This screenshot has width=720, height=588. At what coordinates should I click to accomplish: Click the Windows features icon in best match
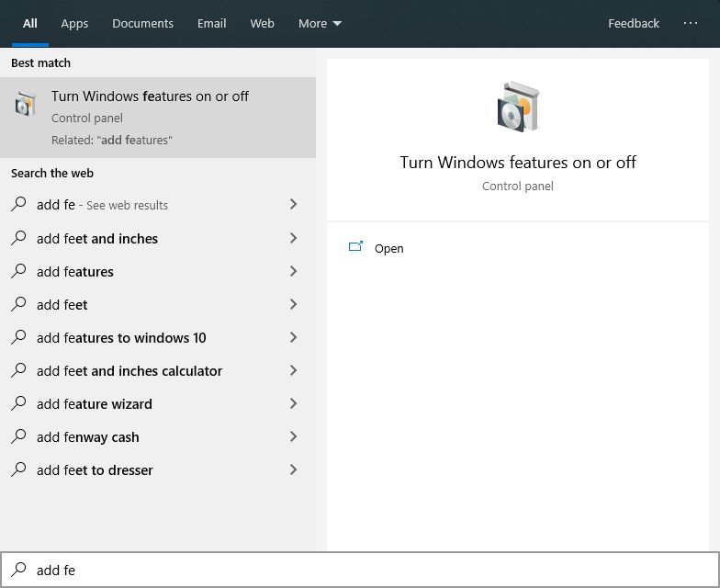point(25,104)
